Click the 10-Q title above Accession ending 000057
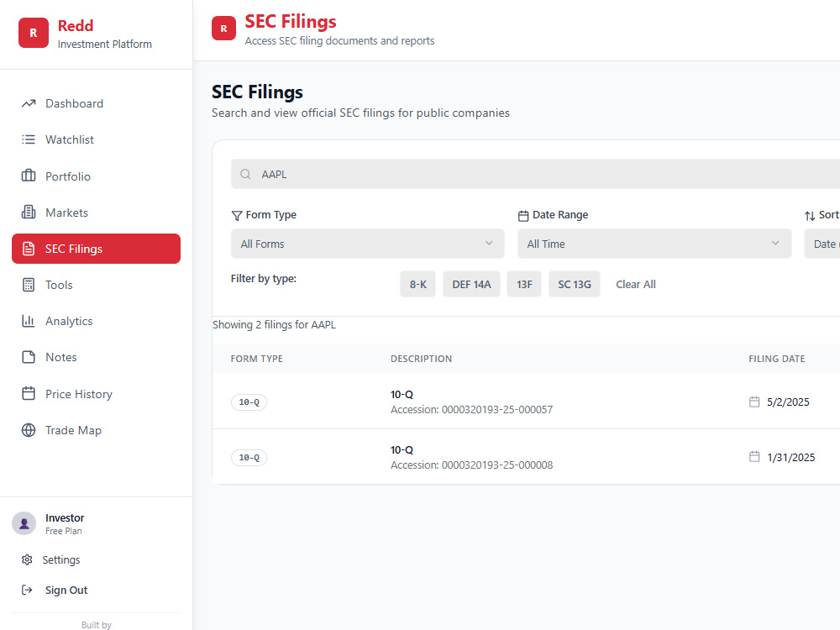840x630 pixels. pos(402,394)
